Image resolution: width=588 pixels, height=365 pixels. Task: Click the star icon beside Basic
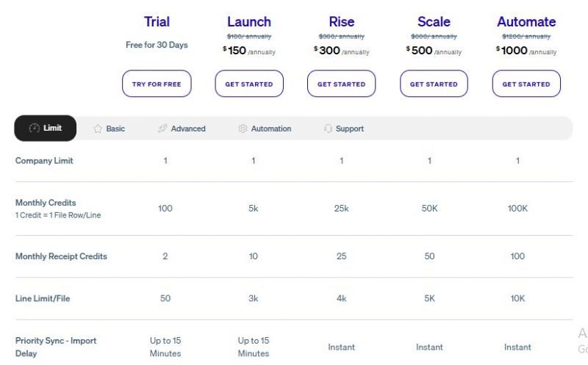pyautogui.click(x=98, y=129)
